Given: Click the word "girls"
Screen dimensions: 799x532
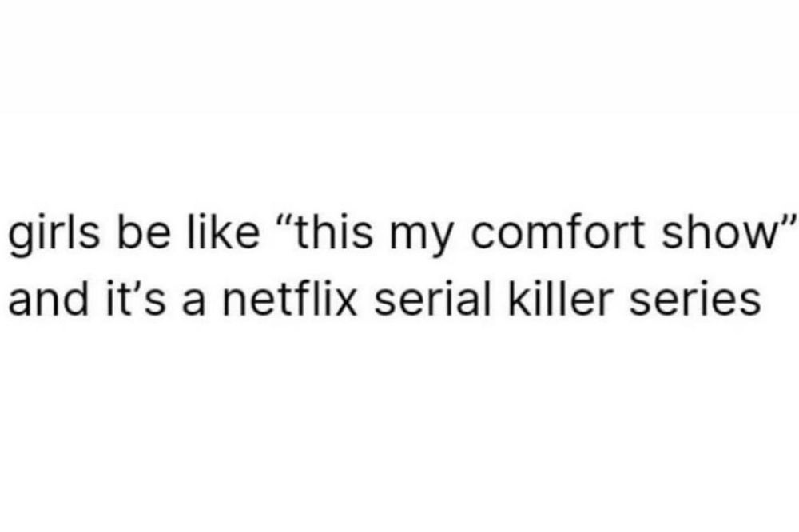Looking at the screenshot, I should pos(54,234).
